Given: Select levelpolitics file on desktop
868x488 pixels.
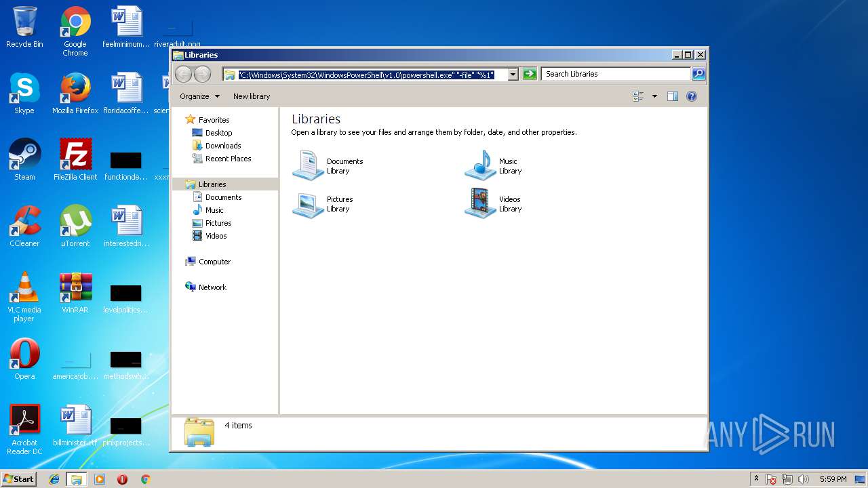Looking at the screenshot, I should 126,298.
